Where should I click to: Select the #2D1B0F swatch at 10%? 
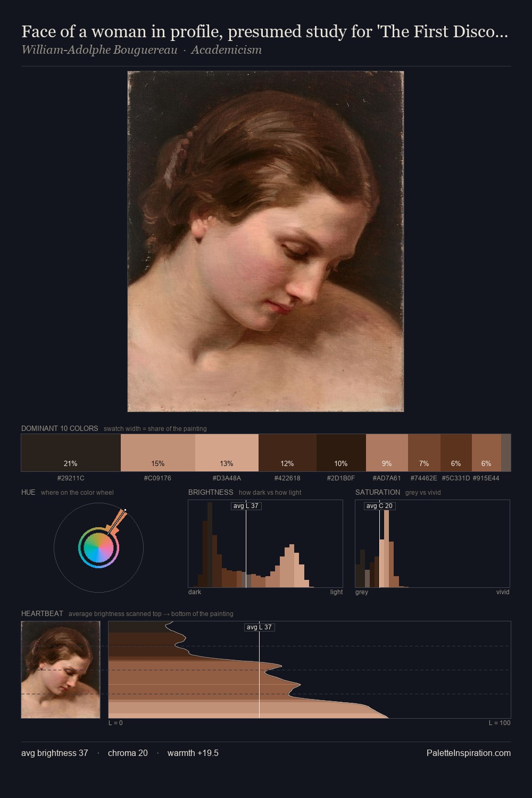click(341, 453)
